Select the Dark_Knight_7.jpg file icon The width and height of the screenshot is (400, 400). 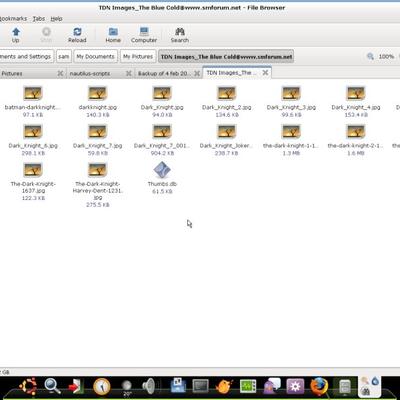[97, 132]
